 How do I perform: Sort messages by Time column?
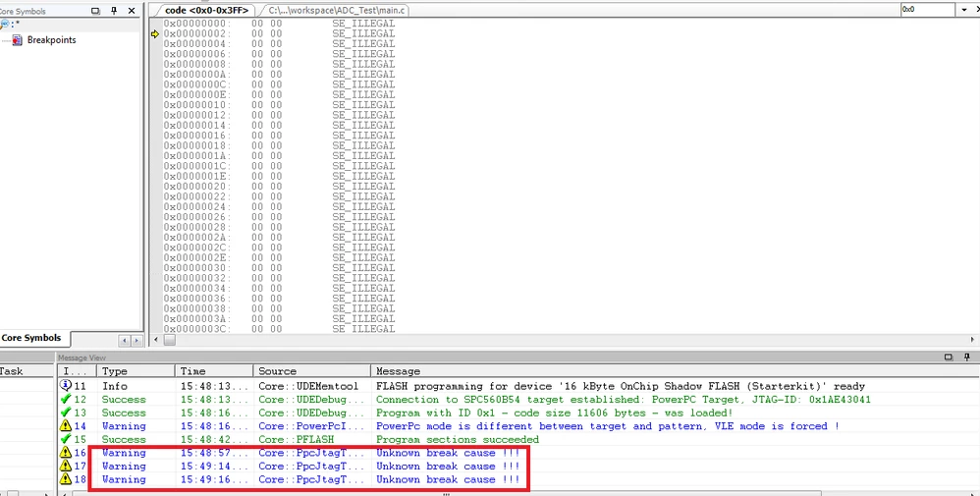click(214, 371)
